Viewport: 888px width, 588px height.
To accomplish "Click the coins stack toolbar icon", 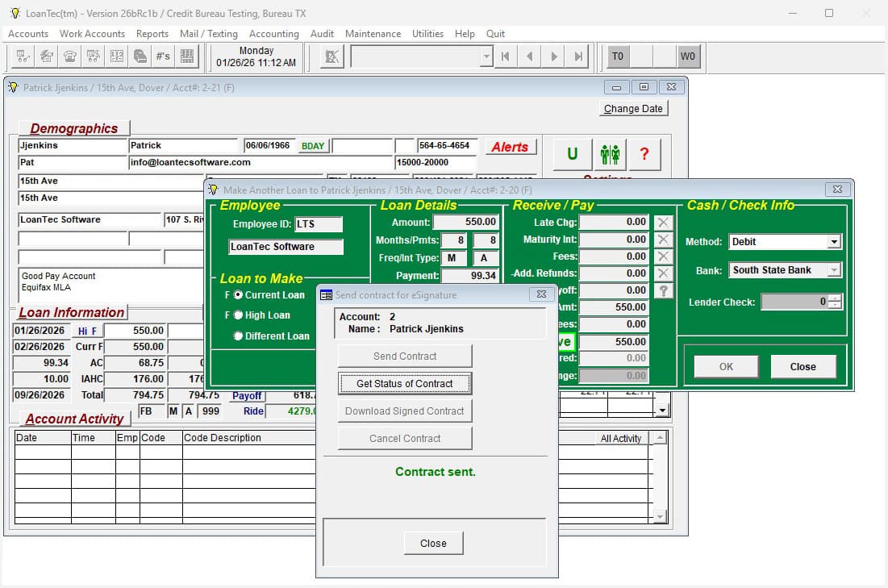I will [x=140, y=56].
